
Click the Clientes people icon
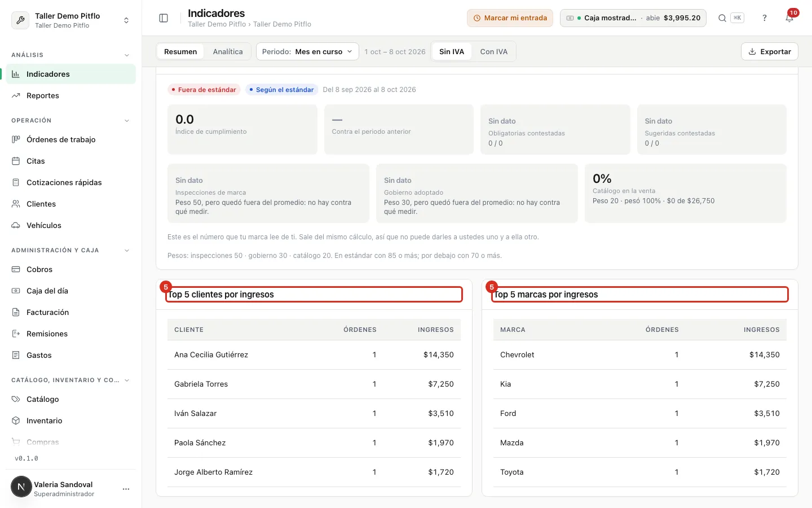16,204
